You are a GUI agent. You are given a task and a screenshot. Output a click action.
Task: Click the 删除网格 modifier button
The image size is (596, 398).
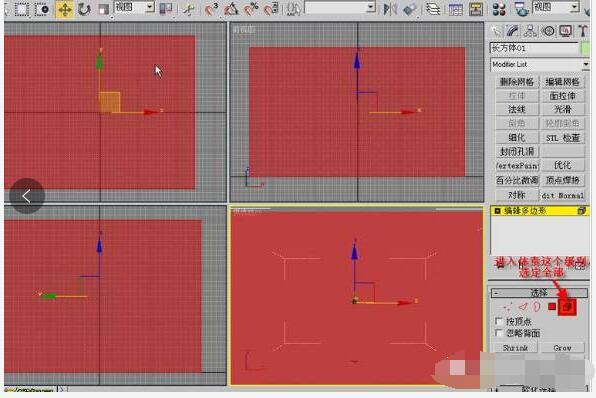[x=517, y=82]
